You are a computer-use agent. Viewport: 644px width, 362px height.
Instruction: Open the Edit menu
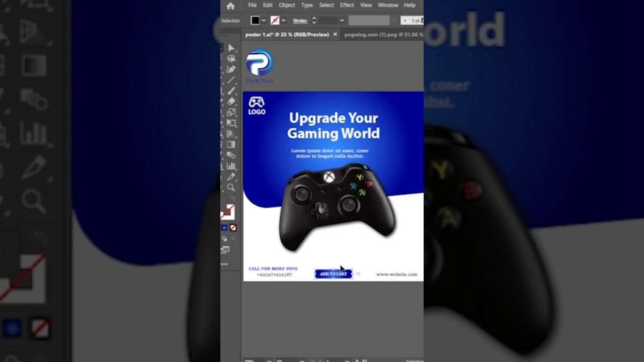(x=268, y=5)
